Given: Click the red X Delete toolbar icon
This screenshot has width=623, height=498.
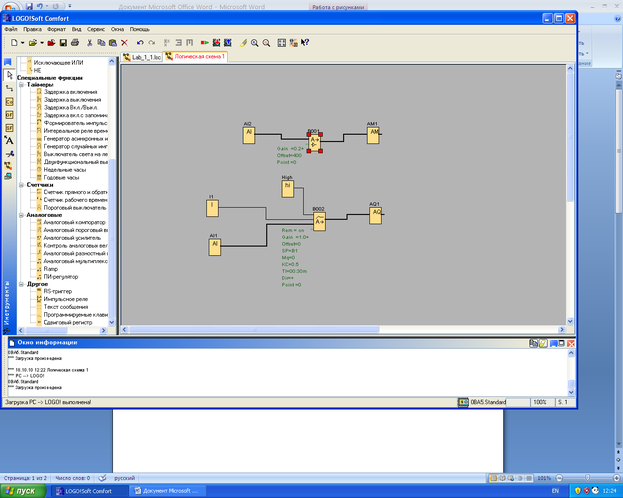Looking at the screenshot, I should [124, 43].
